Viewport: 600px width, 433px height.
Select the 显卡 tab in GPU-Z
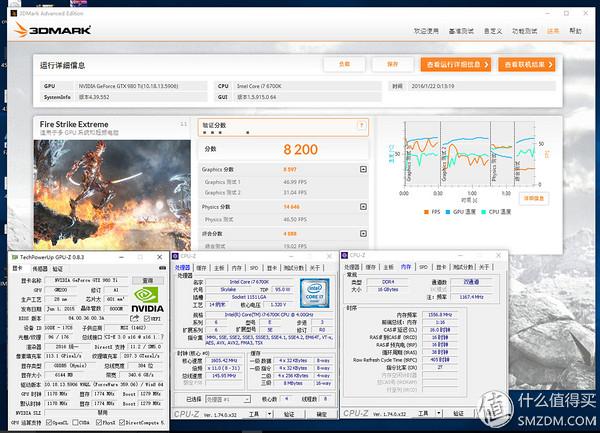coord(18,269)
